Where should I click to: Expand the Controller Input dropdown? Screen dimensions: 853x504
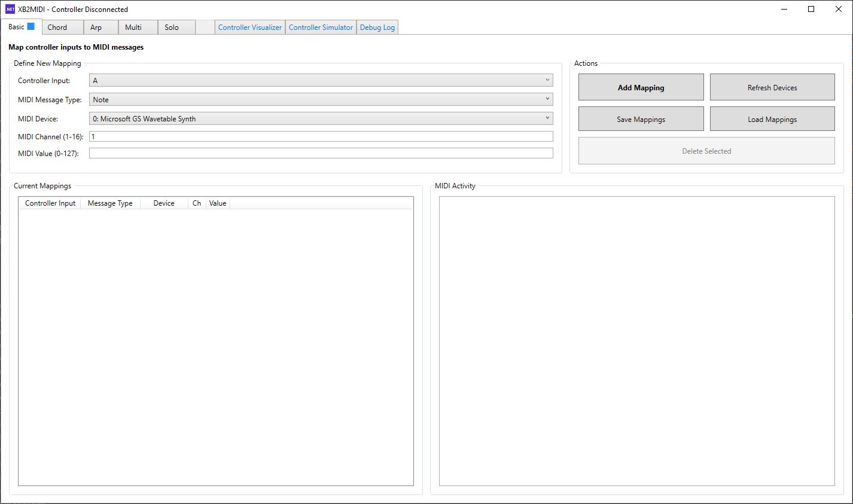321,81
